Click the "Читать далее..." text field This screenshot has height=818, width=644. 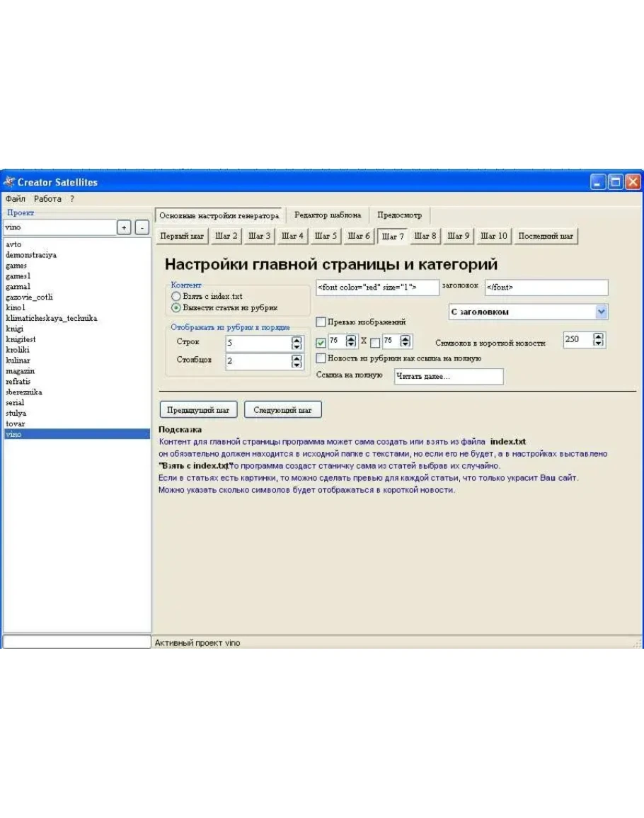tap(448, 377)
